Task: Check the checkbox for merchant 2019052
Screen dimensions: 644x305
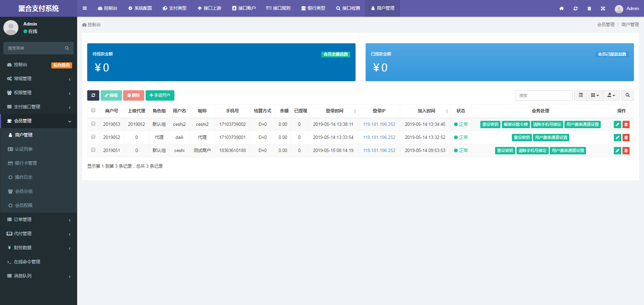Action: (x=93, y=137)
